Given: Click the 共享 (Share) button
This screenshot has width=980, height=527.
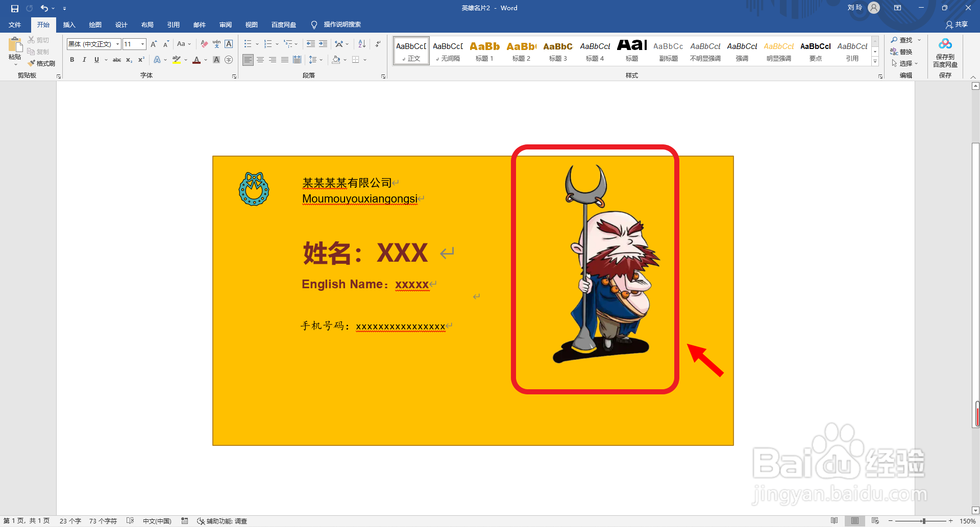Looking at the screenshot, I should point(957,24).
